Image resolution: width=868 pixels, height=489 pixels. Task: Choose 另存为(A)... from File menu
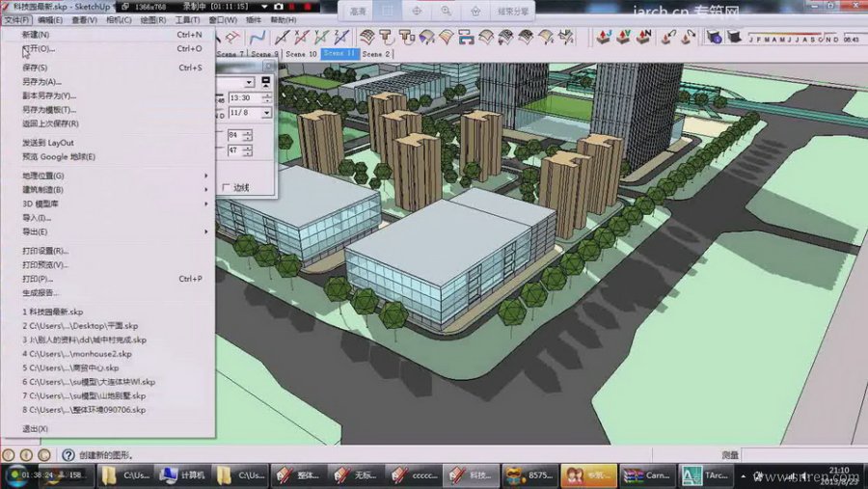pyautogui.click(x=41, y=82)
